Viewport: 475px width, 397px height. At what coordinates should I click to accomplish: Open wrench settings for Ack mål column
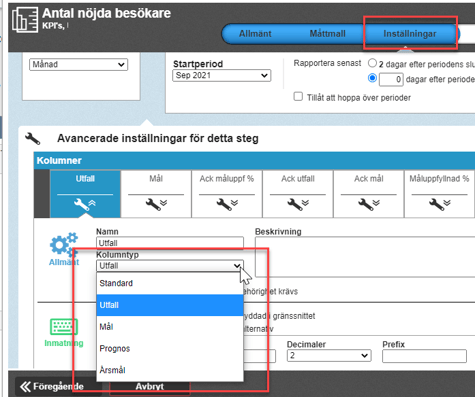369,204
